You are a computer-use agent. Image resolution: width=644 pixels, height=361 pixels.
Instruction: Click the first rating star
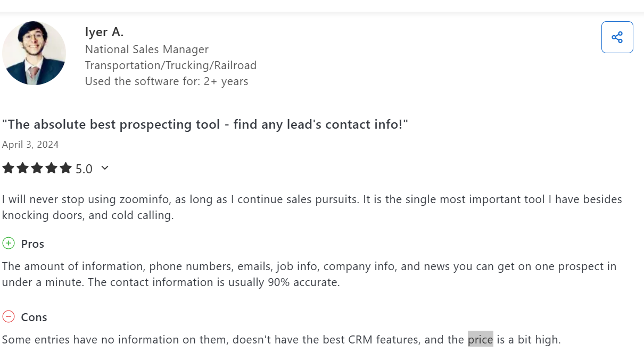pos(8,167)
